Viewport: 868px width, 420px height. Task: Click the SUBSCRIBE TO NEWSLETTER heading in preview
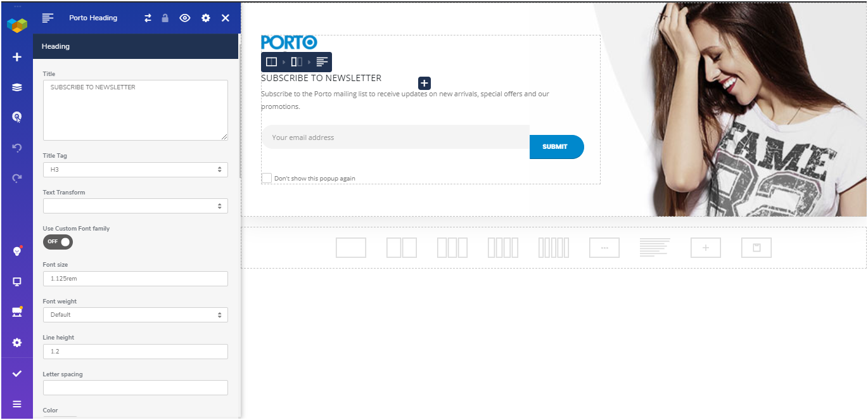pyautogui.click(x=321, y=78)
